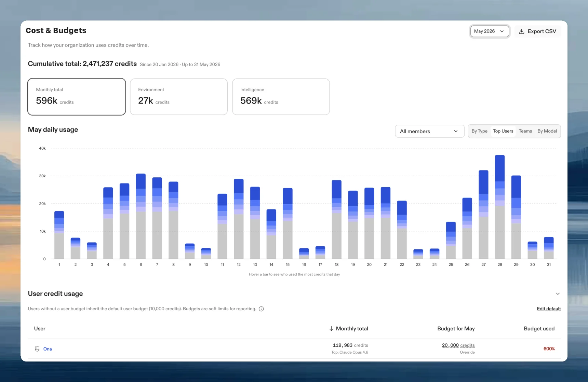Screen dimensions: 588x382
Task: Click the Budget used column header
Action: point(539,328)
